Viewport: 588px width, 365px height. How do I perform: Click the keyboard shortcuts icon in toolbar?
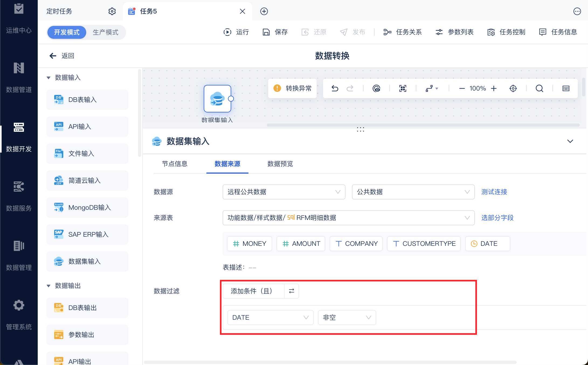(566, 88)
